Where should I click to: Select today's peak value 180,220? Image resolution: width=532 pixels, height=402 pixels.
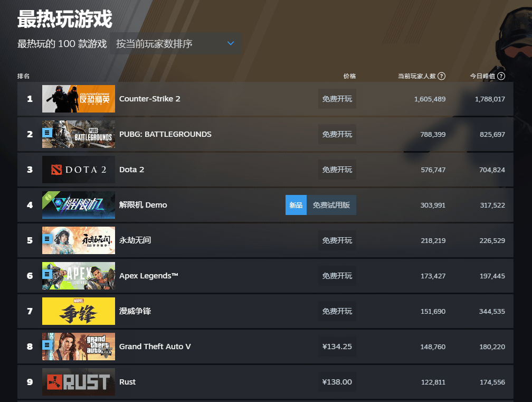tap(492, 347)
